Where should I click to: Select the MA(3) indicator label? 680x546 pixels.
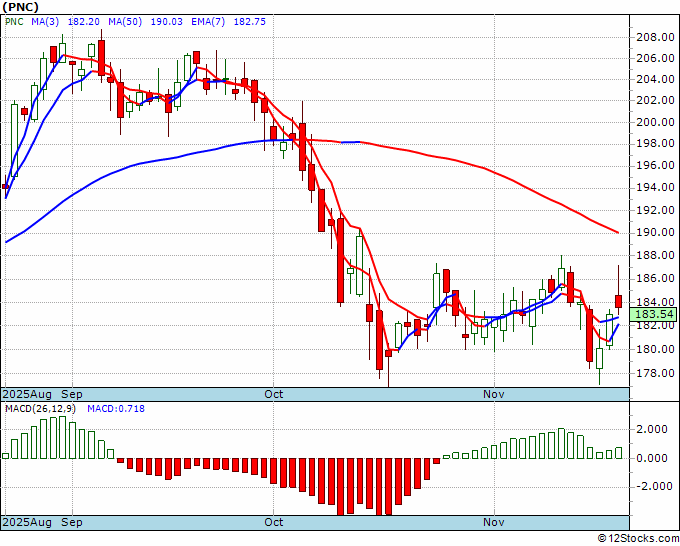(x=45, y=22)
